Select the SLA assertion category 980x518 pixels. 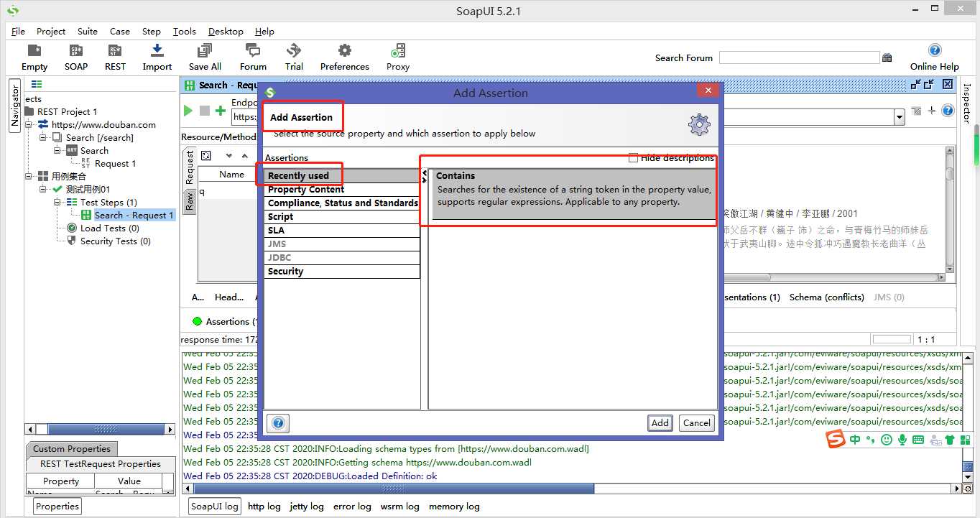pyautogui.click(x=342, y=231)
